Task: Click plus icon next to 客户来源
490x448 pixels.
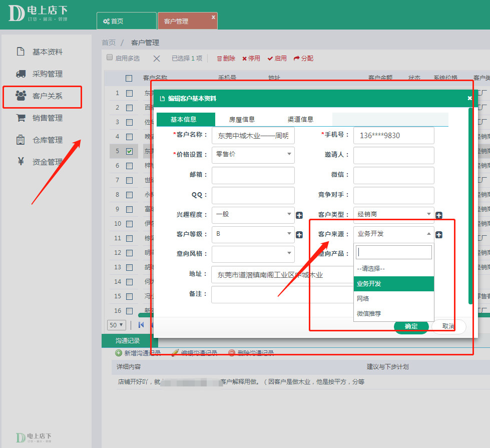Action: tap(438, 235)
